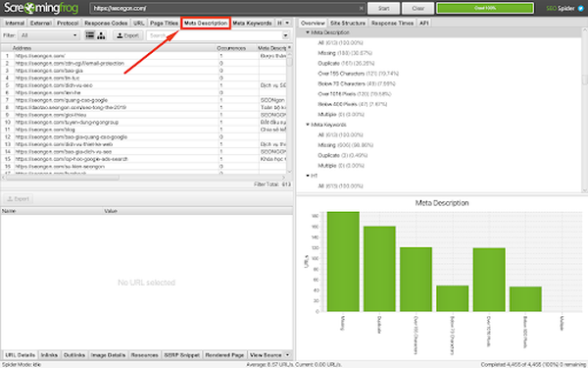Collapse the H1 tree section
The height and width of the screenshot is (368, 588).
(308, 176)
